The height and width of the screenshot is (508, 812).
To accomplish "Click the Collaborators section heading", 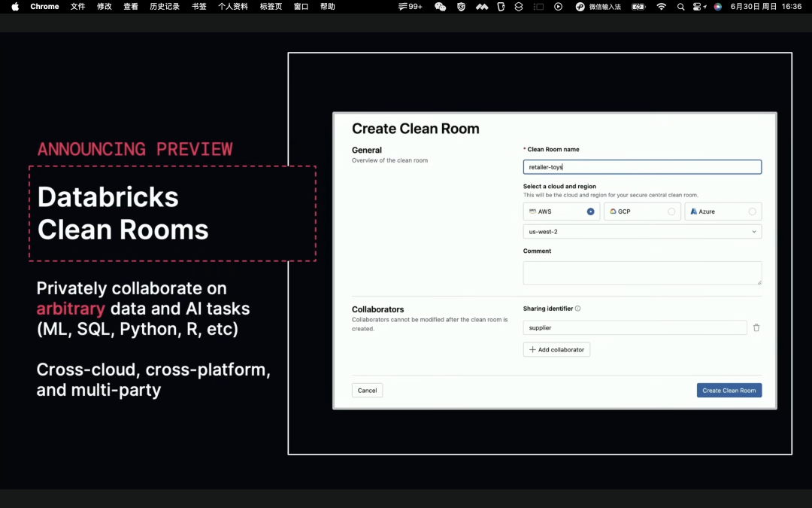I will [x=377, y=309].
